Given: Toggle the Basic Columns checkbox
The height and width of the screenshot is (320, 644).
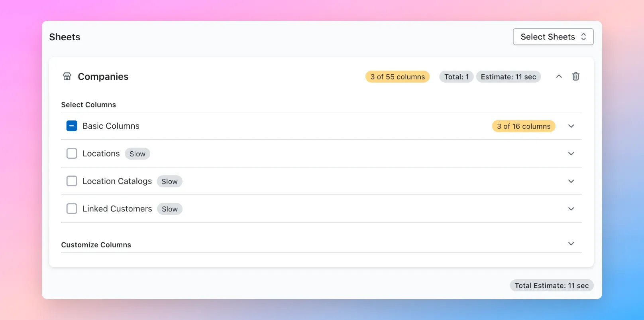Looking at the screenshot, I should coord(72,126).
